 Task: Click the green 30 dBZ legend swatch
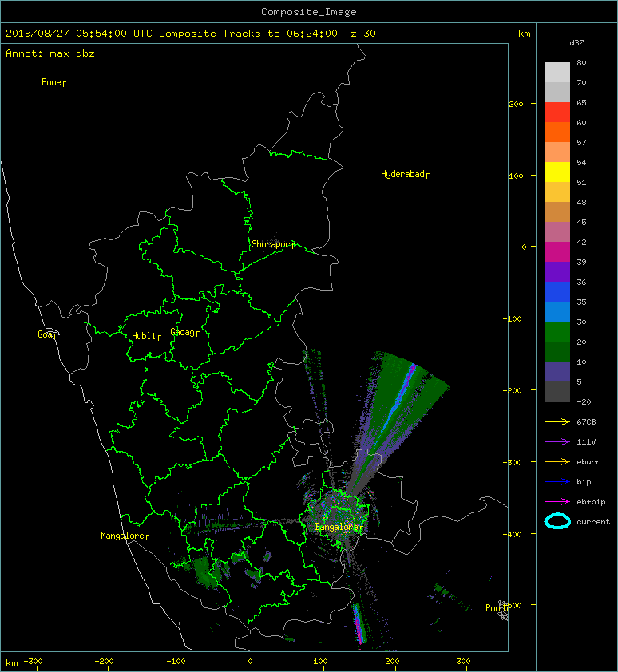pyautogui.click(x=557, y=332)
